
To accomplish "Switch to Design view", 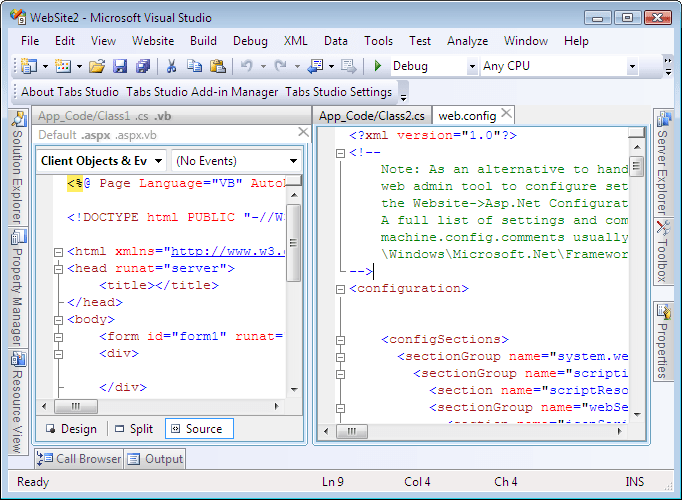I will coord(72,429).
